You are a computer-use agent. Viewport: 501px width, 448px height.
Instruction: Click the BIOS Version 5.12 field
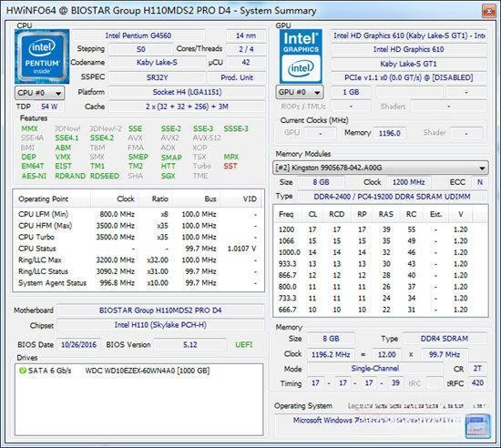pyautogui.click(x=190, y=345)
